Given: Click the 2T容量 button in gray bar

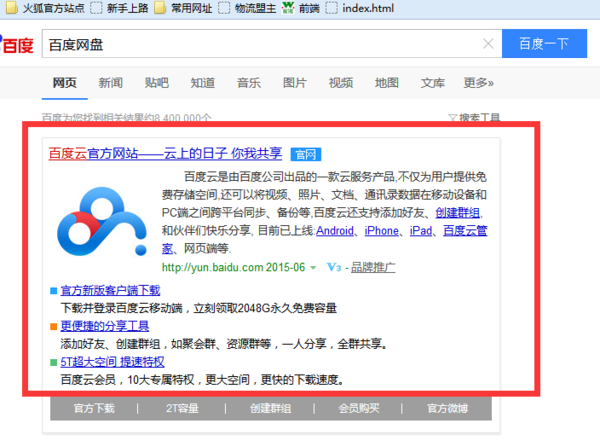Looking at the screenshot, I should (x=182, y=408).
